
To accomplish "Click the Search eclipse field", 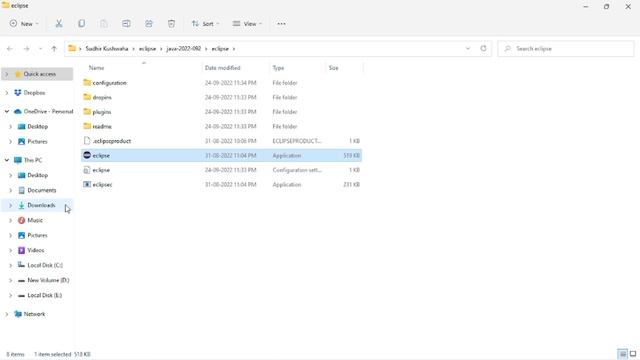I will click(566, 49).
